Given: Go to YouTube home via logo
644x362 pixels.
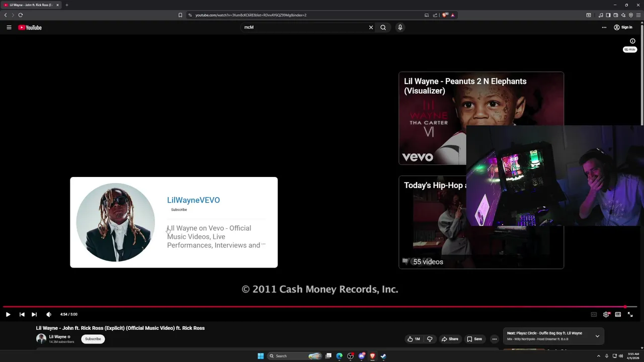Looking at the screenshot, I should click(x=30, y=28).
